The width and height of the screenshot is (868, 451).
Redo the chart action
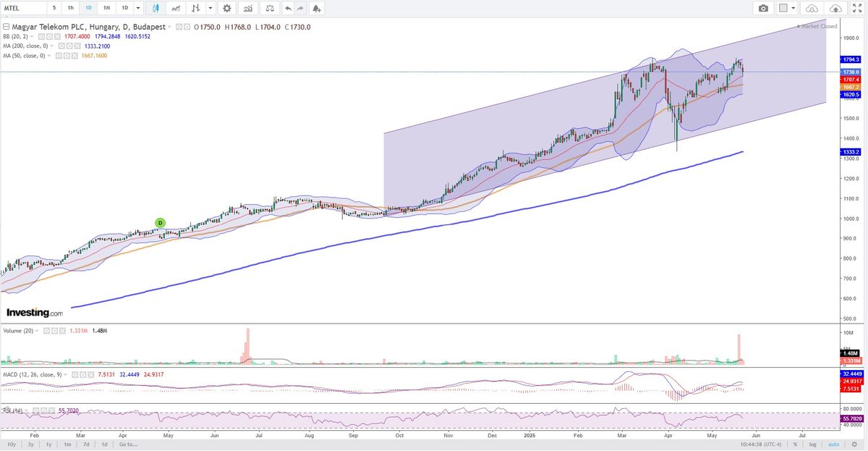pos(300,8)
